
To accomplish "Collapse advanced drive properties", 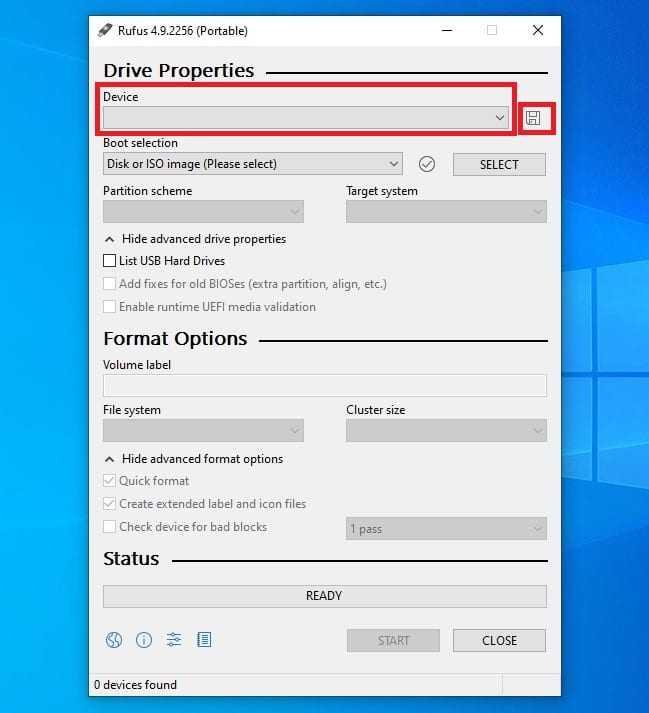I will [x=196, y=239].
